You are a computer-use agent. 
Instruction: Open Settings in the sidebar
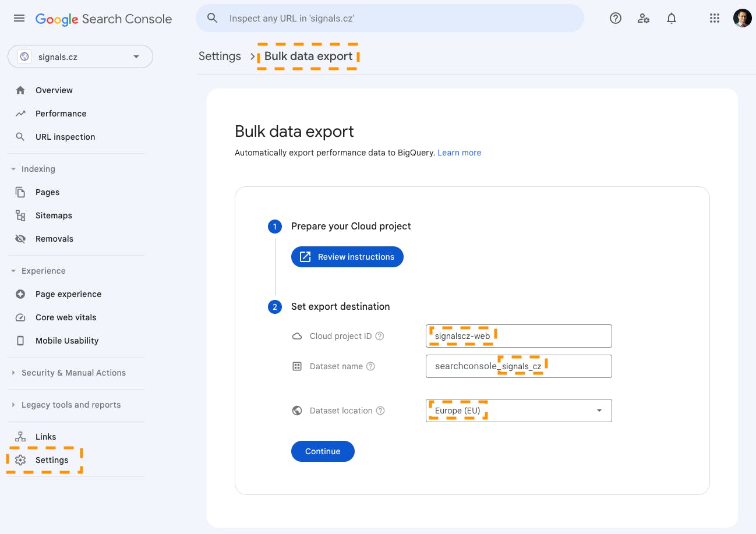(x=52, y=460)
